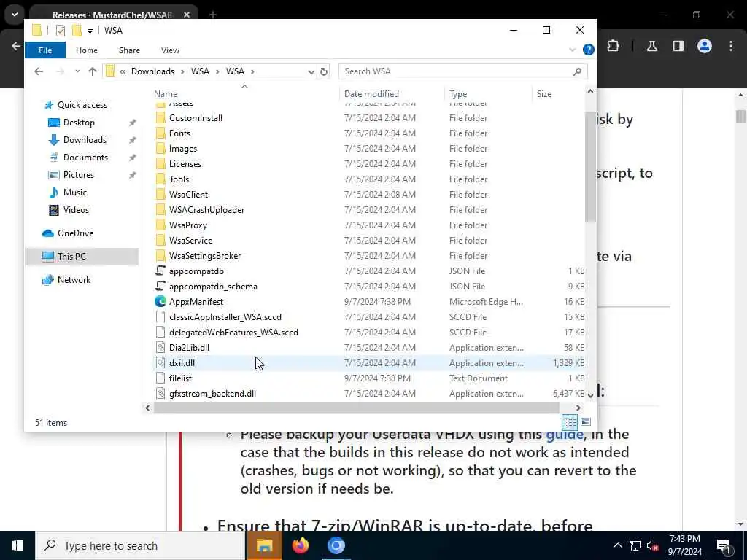The height and width of the screenshot is (560, 747).
Task: Expand the ribbon with the chevron
Action: (572, 50)
